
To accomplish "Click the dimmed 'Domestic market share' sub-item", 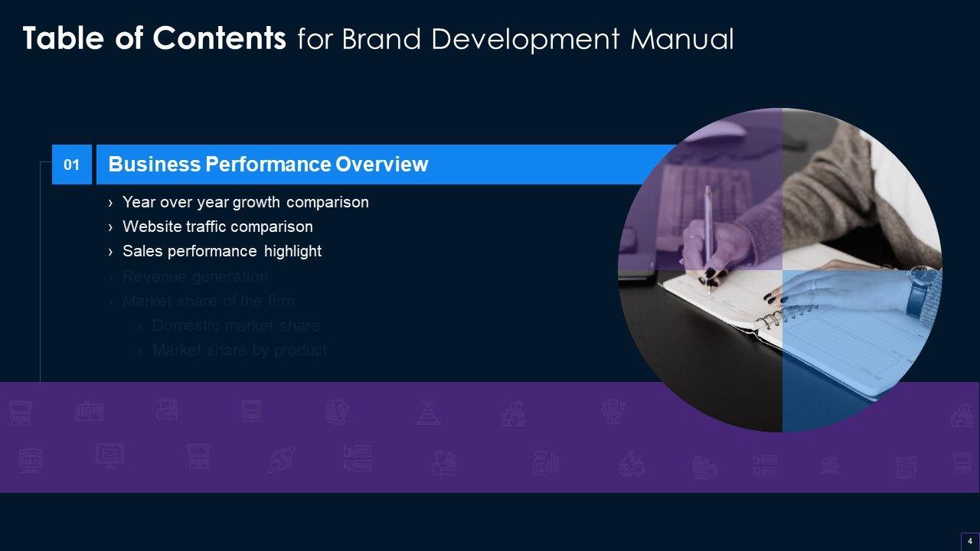I will pyautogui.click(x=236, y=325).
